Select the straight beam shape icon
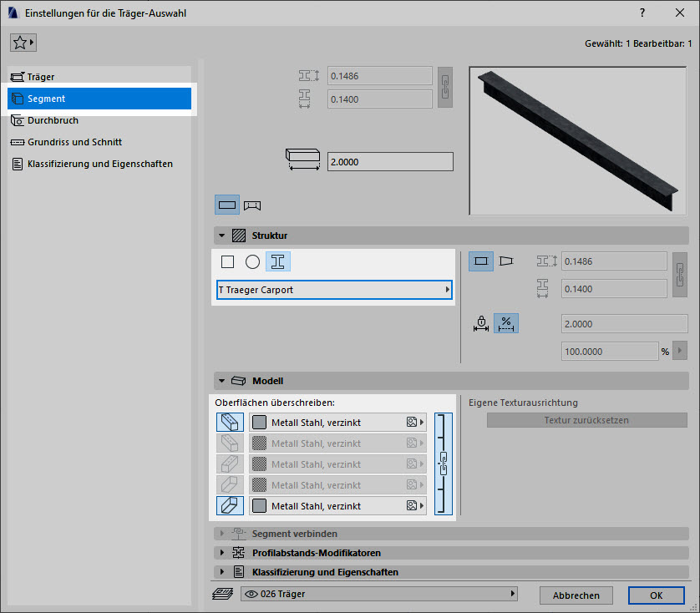The image size is (700, 613). [227, 205]
